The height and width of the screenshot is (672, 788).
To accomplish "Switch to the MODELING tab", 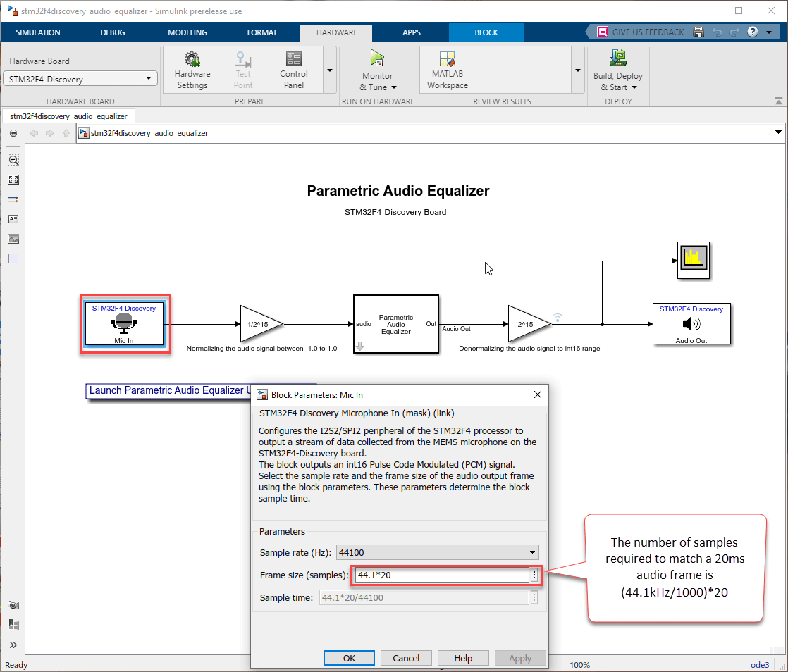I will [187, 32].
